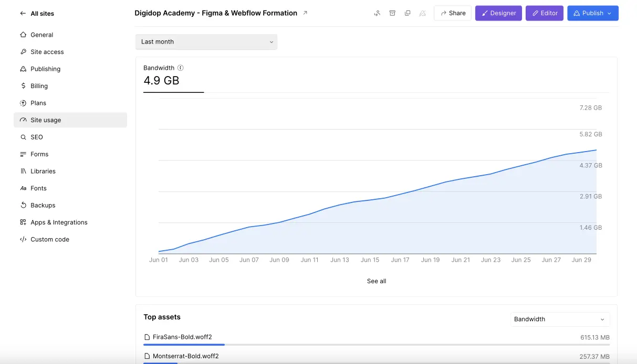Click the Montserrat-Bold.woff2 file icon
637x364 pixels.
tap(147, 356)
